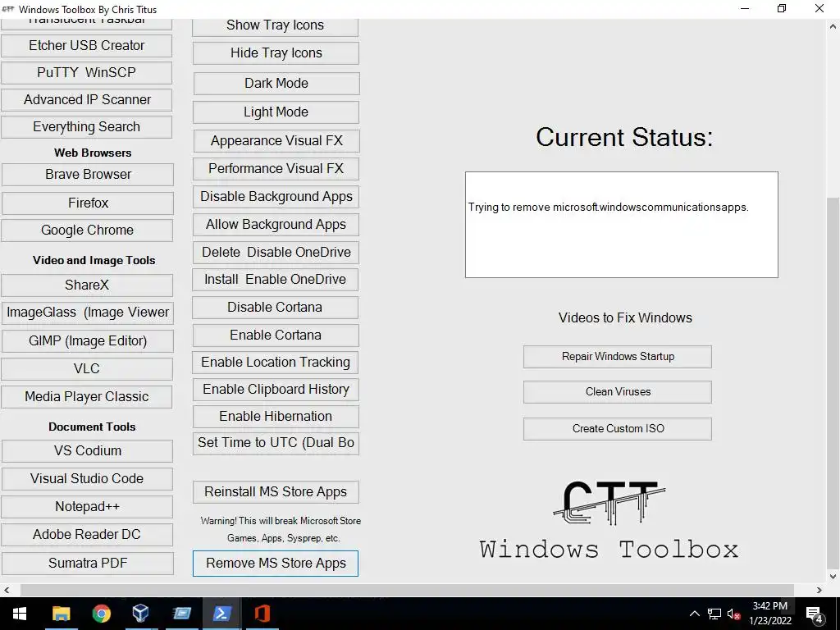The height and width of the screenshot is (630, 840).
Task: Install VS Codium
Action: pyautogui.click(x=87, y=451)
